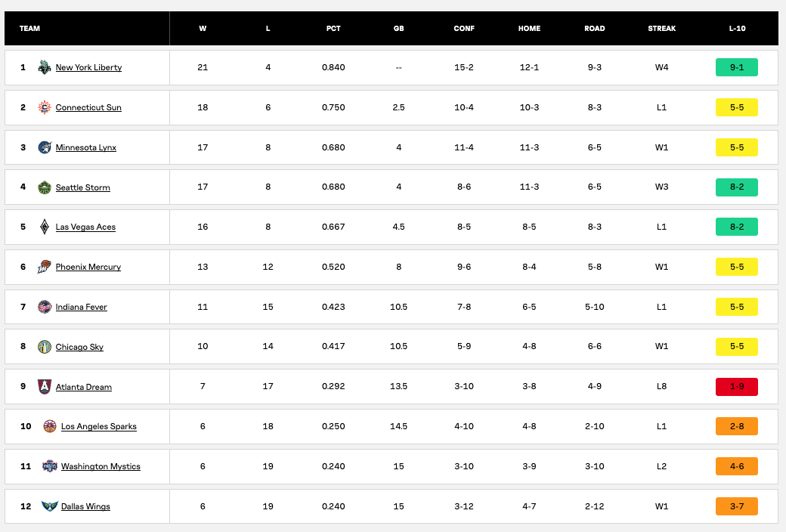Open the Los Angeles Sparks team link
Screen dimensions: 786x532
point(99,426)
